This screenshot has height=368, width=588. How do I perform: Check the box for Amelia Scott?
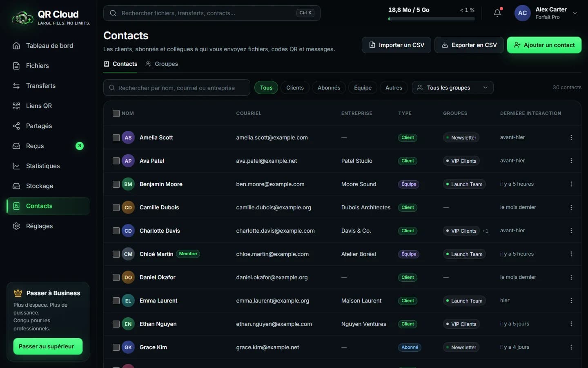tap(116, 137)
